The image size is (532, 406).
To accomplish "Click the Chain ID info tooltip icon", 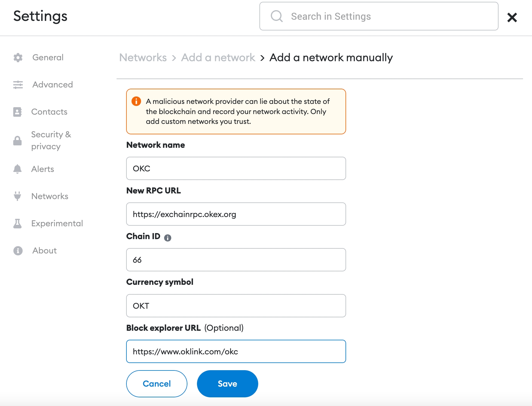I will click(168, 238).
